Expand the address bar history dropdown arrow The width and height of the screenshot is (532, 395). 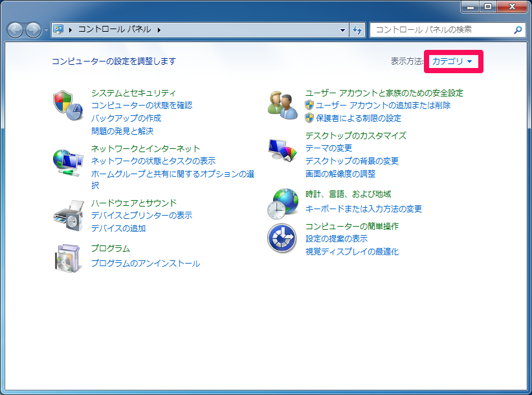pos(343,30)
